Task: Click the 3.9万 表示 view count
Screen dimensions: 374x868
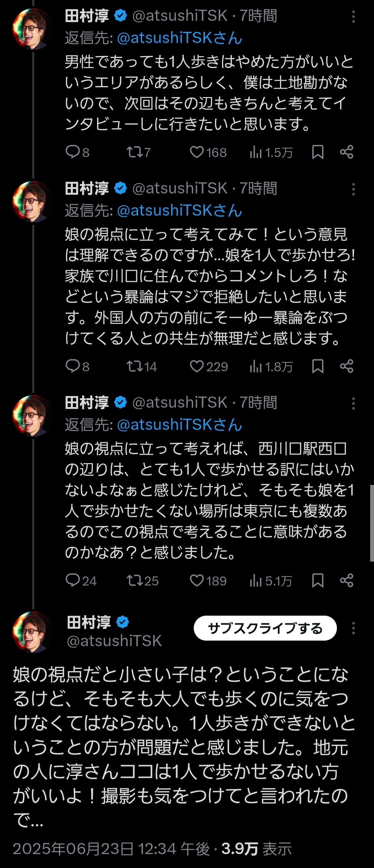Action: pyautogui.click(x=256, y=849)
